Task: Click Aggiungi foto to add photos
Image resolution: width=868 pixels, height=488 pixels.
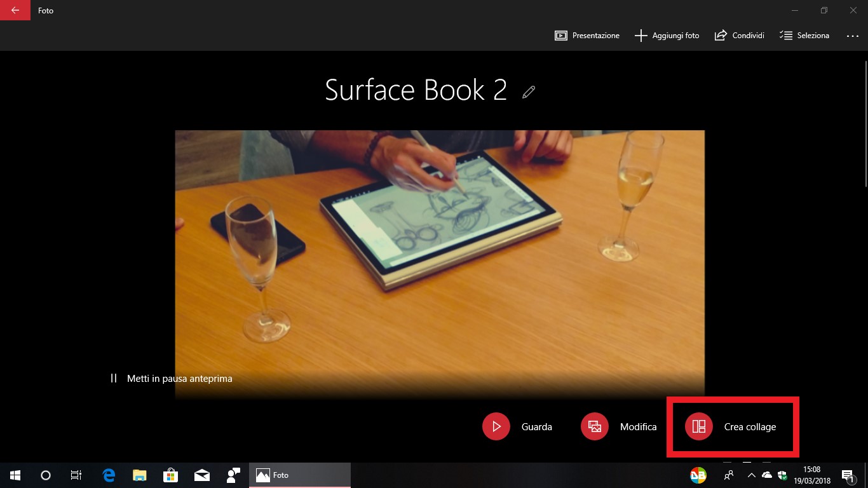Action: (x=667, y=36)
